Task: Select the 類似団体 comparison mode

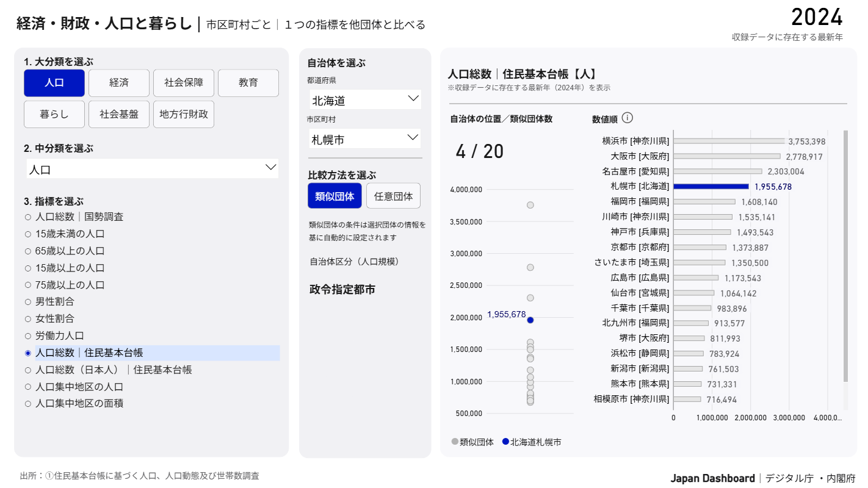Action: pos(335,195)
